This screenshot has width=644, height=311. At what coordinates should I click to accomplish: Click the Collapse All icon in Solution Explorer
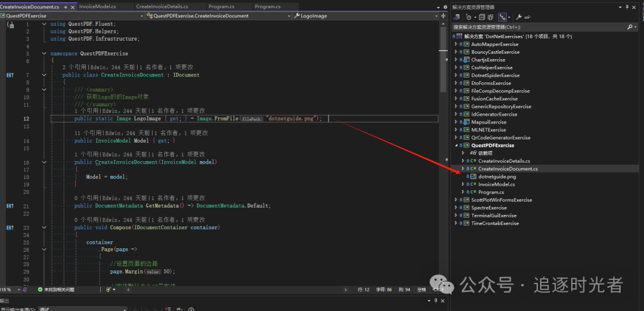(482, 17)
